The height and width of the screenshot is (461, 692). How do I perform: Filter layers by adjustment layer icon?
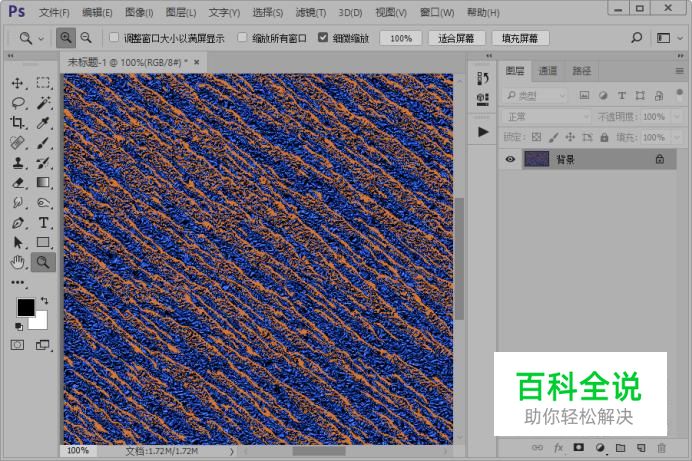(x=603, y=95)
